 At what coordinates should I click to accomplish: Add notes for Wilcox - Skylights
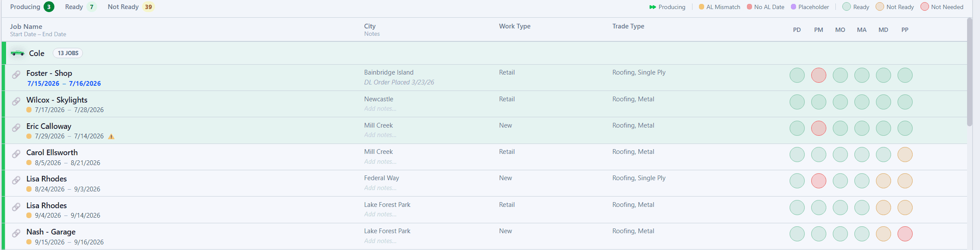tap(380, 109)
